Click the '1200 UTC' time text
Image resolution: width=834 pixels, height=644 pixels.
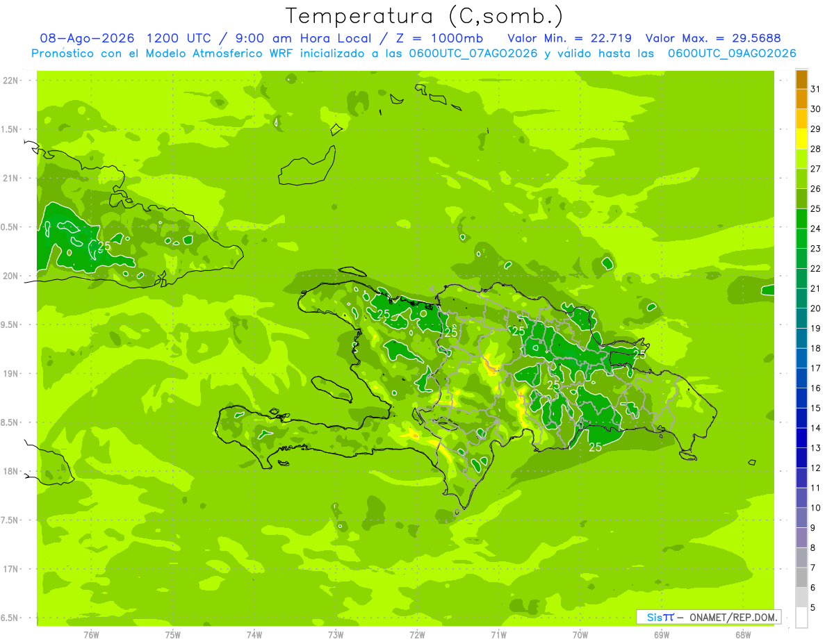(180, 38)
